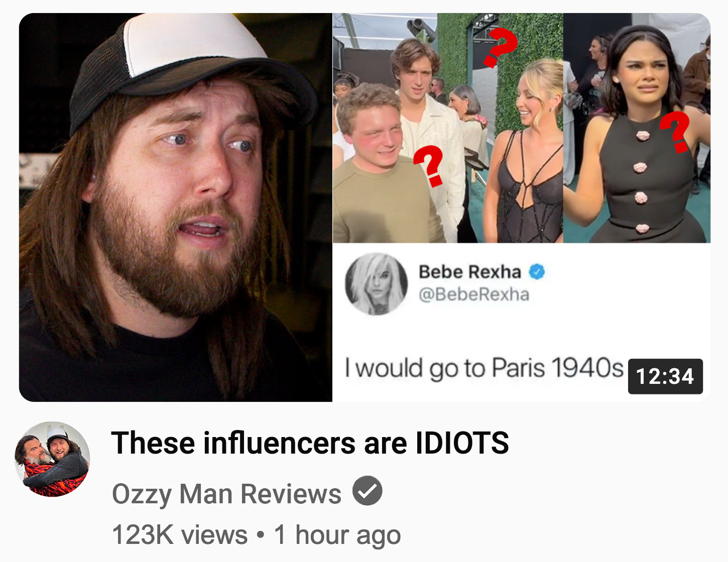
Task: Click the red question mark on the pink-button dress
Action: tap(677, 132)
